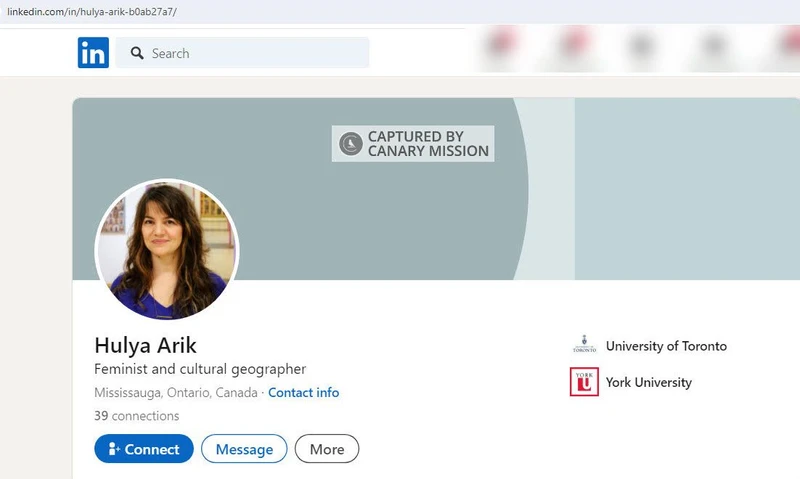This screenshot has height=479, width=800.
Task: Click the search magnifier icon
Action: pos(137,53)
